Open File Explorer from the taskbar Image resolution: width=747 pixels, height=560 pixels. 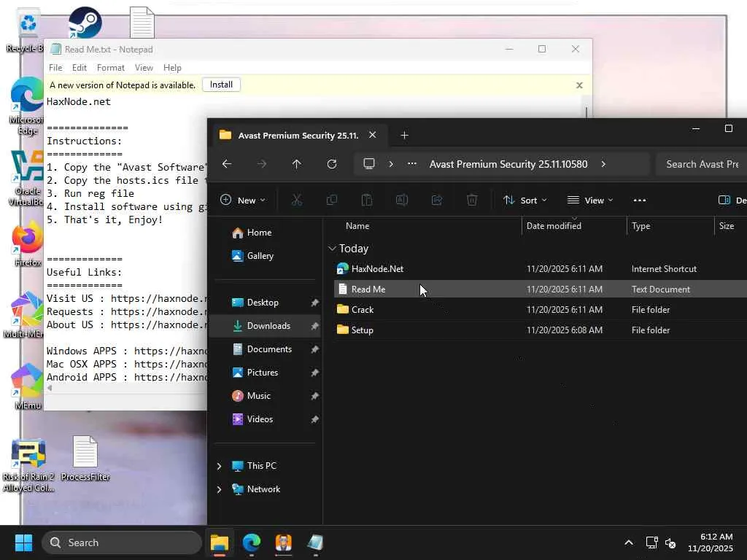(x=220, y=542)
